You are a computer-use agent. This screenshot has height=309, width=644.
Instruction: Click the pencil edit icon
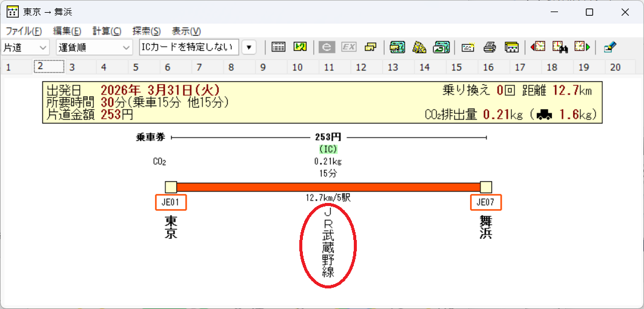(610, 47)
